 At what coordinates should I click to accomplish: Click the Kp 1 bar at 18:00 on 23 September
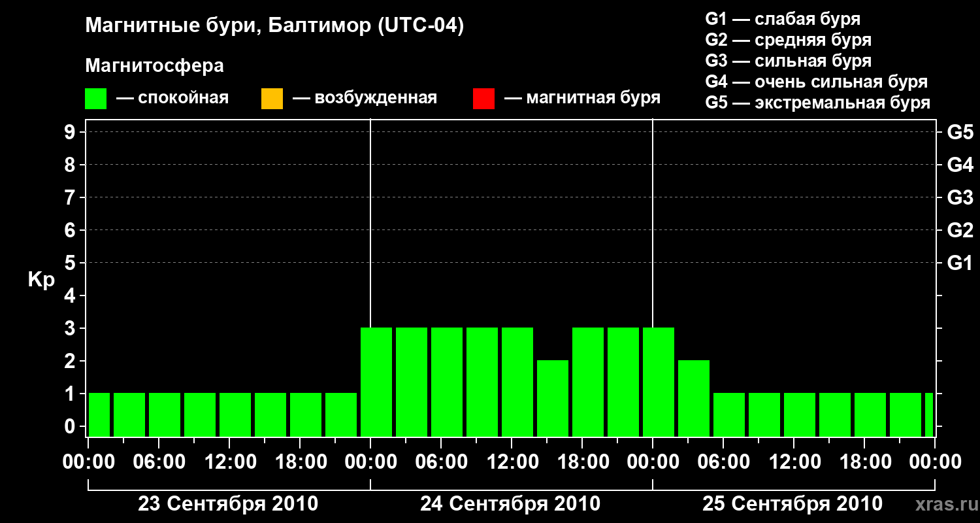[306, 414]
